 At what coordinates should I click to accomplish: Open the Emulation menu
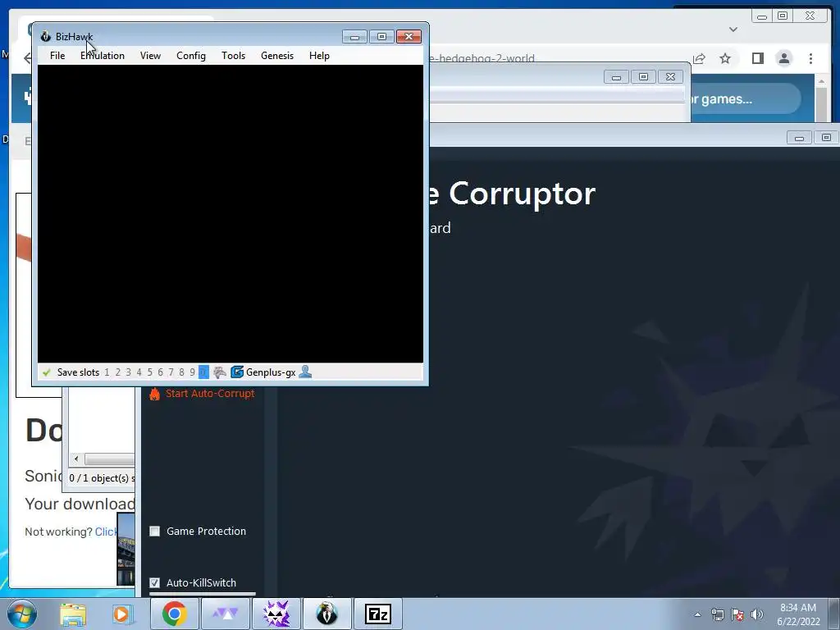[x=103, y=56]
